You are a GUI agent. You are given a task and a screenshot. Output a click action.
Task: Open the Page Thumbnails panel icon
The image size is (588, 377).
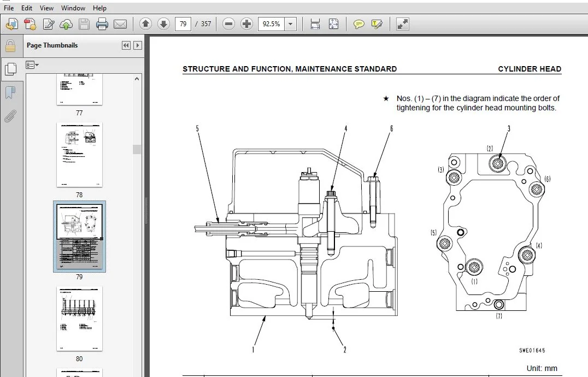10,69
